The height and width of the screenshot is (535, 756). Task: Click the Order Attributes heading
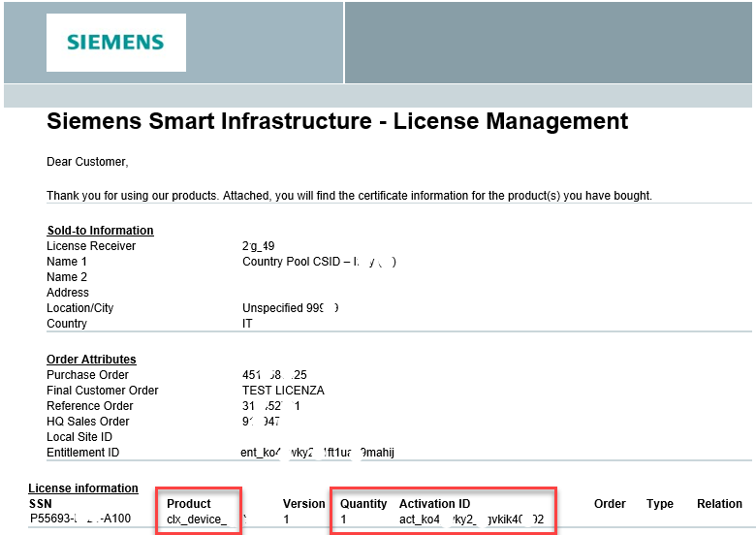click(91, 359)
